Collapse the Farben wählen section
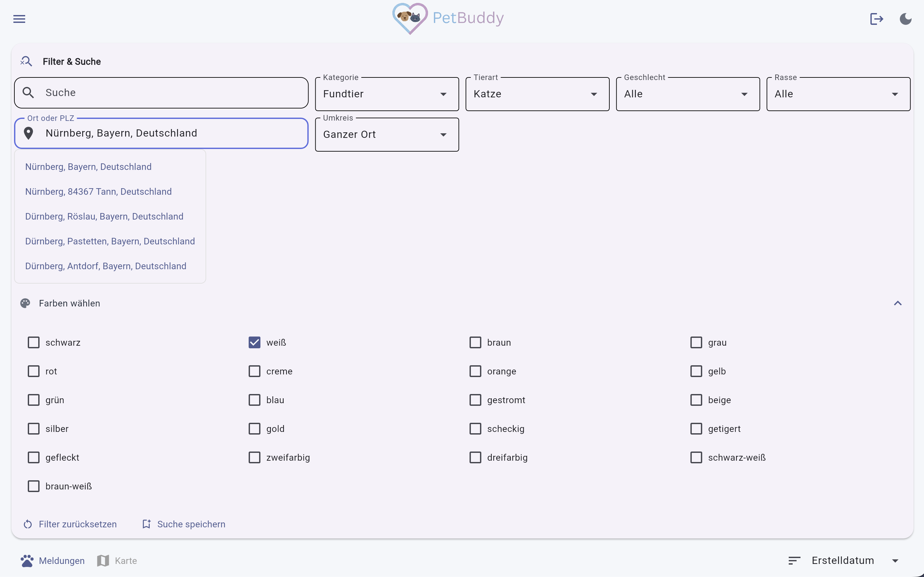Viewport: 924px width, 577px height. pyautogui.click(x=898, y=304)
